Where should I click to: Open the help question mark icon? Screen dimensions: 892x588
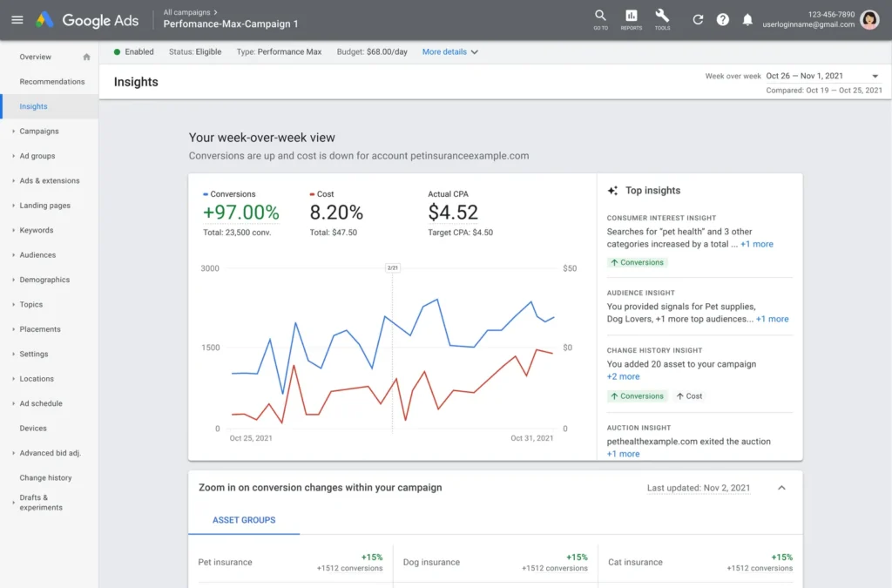click(x=722, y=18)
